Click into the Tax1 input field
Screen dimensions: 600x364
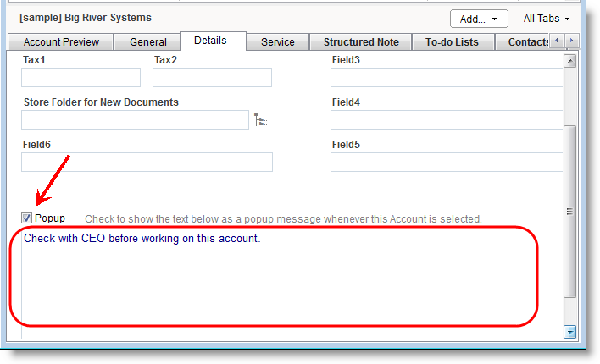(81, 78)
